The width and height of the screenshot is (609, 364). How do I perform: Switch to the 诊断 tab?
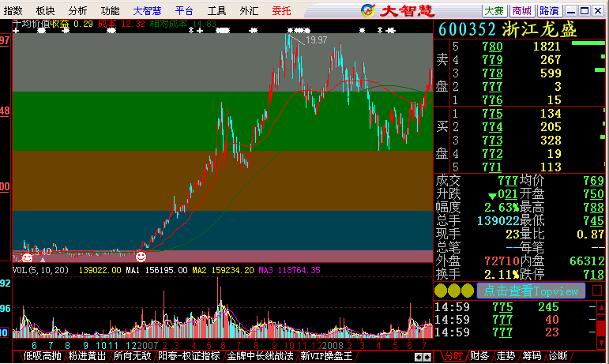(x=558, y=356)
